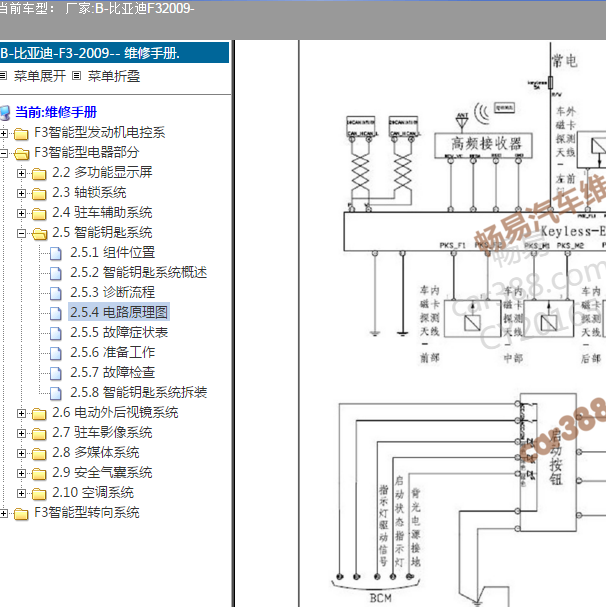Image resolution: width=606 pixels, height=607 pixels.
Task: Click folder icon of 2.7 驻车影像系统
Action: coord(39,434)
